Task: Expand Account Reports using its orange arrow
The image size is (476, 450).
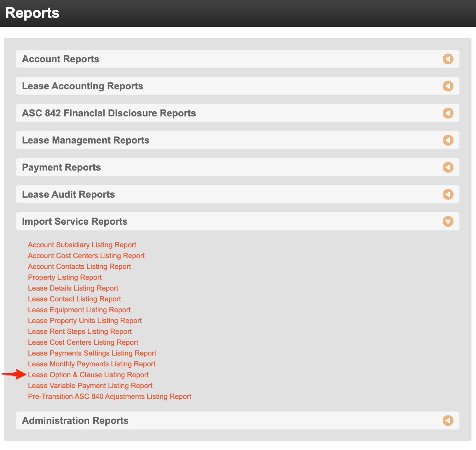Action: pos(448,59)
